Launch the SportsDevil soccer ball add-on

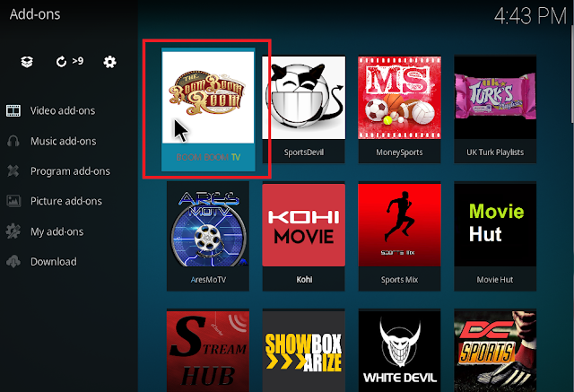click(303, 98)
